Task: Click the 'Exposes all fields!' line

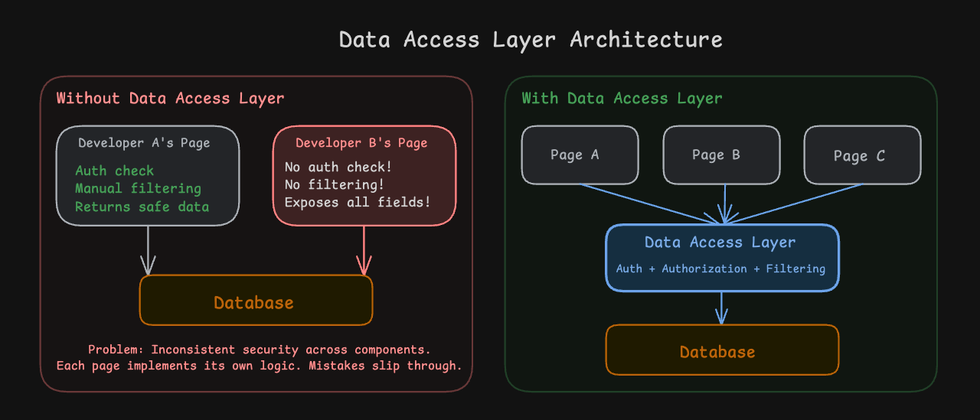Action: click(x=358, y=202)
